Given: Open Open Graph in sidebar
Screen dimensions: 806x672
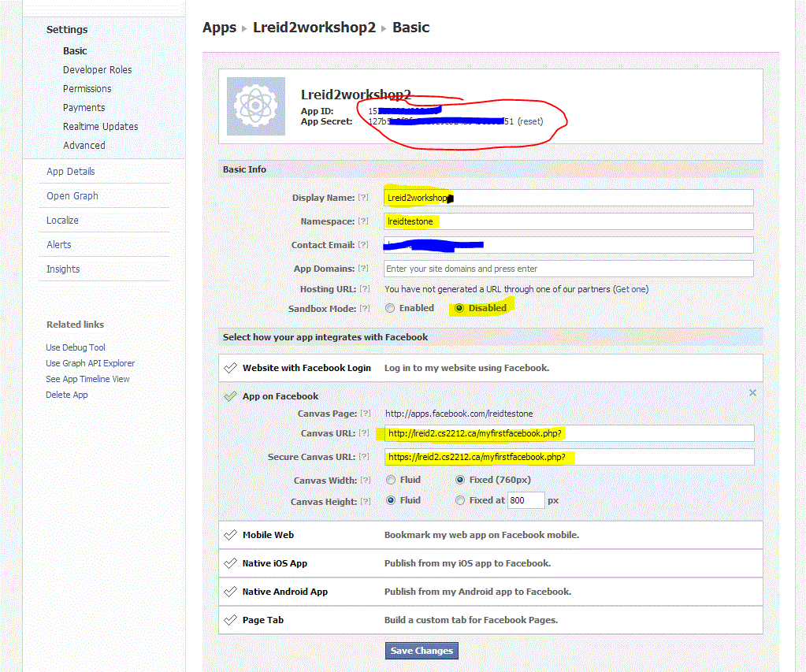Looking at the screenshot, I should pos(72,196).
